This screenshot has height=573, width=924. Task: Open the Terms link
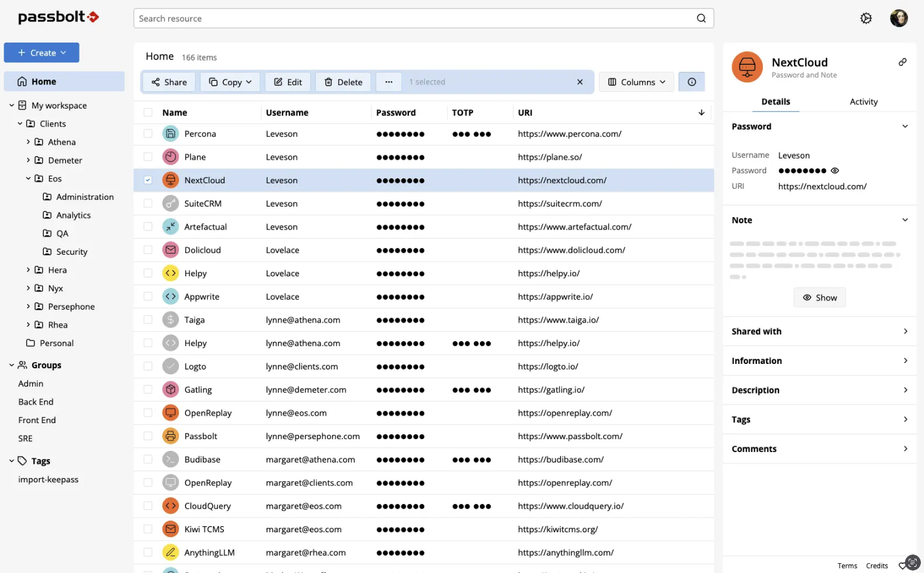847,566
